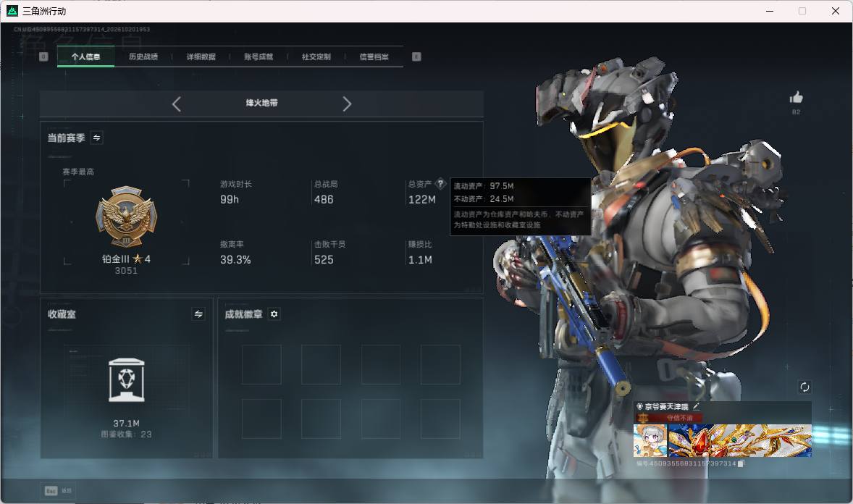This screenshot has width=853, height=504.
Task: Toggle the collection room swap button
Action: (x=198, y=314)
